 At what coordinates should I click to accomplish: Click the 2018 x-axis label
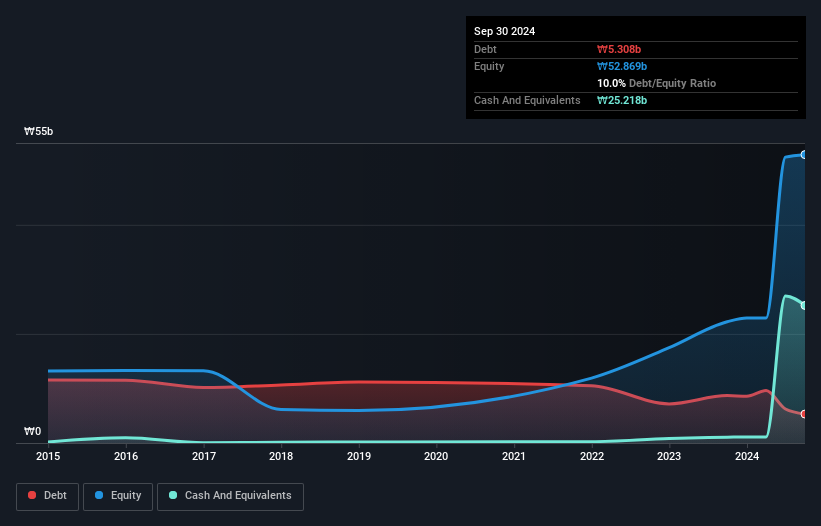pyautogui.click(x=281, y=456)
